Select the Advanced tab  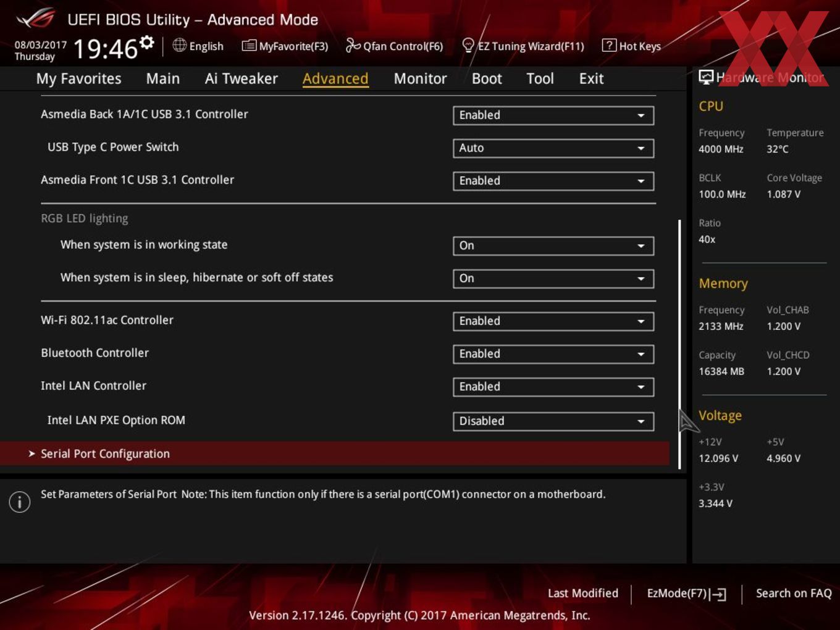pos(335,78)
